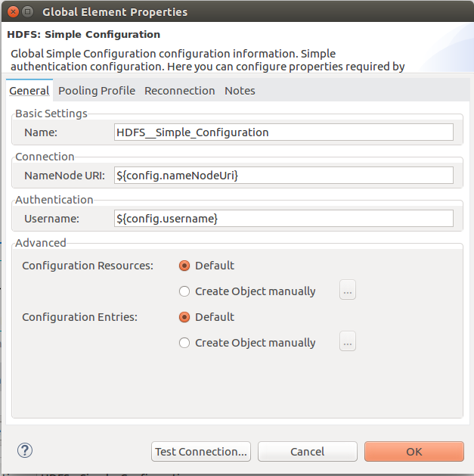Click the Connection group label
The height and width of the screenshot is (476, 474).
pos(45,157)
